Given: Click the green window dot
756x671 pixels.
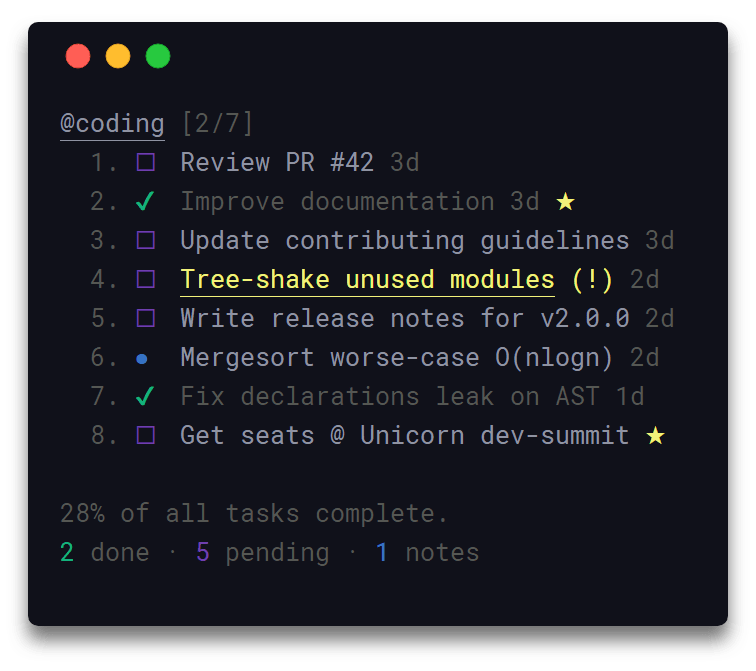Looking at the screenshot, I should 158,56.
